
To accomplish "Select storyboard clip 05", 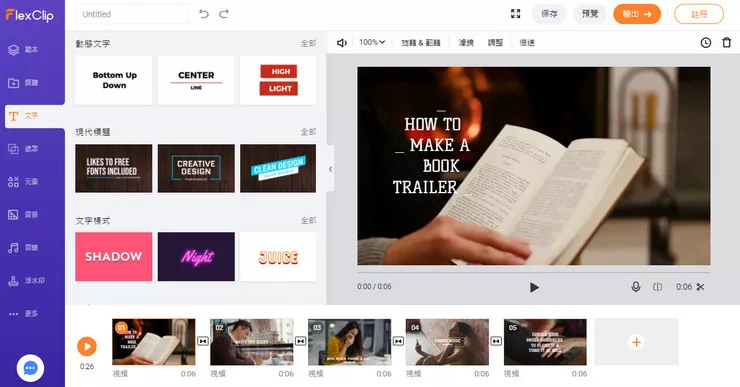I will (545, 342).
